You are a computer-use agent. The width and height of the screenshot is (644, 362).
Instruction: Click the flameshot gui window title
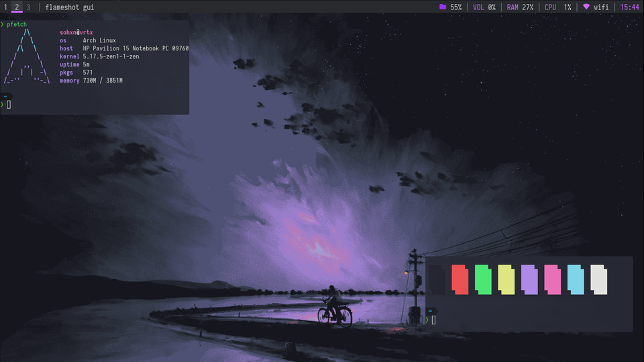69,7
